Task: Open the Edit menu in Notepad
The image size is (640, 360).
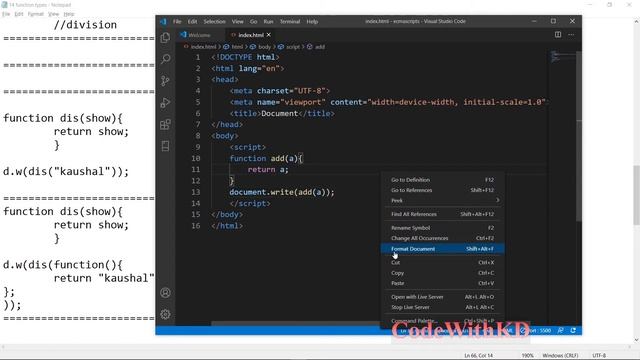Action: pyautogui.click(x=19, y=14)
